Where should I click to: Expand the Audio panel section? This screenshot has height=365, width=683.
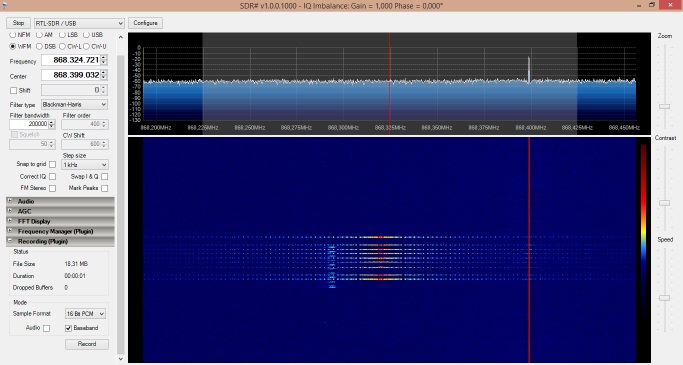pyautogui.click(x=60, y=201)
